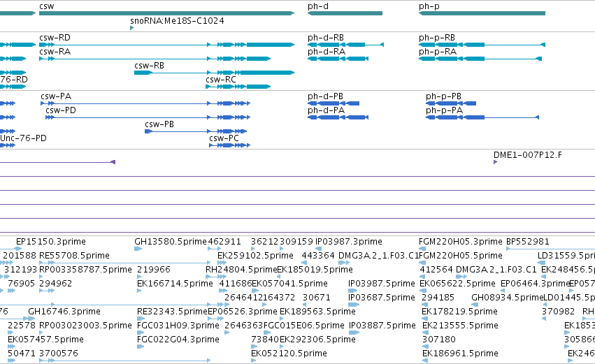The image size is (595, 364).
Task: Open the DME1-007P12.F feature label
Action: click(527, 155)
